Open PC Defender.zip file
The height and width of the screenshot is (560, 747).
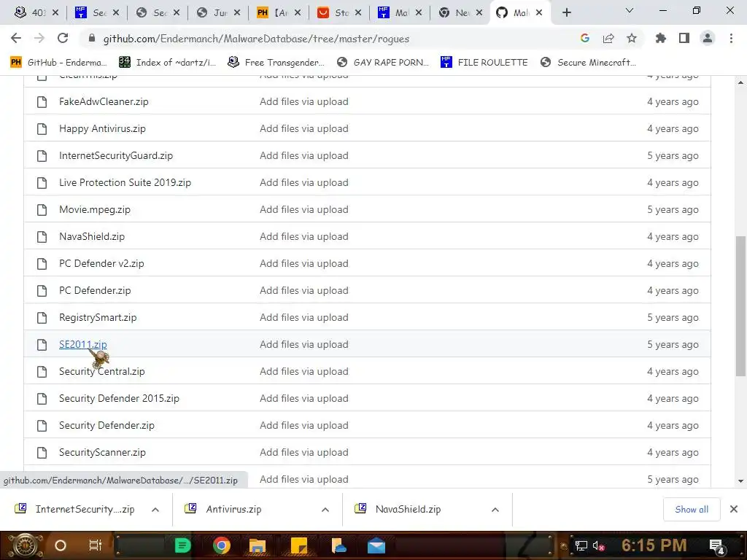95,290
